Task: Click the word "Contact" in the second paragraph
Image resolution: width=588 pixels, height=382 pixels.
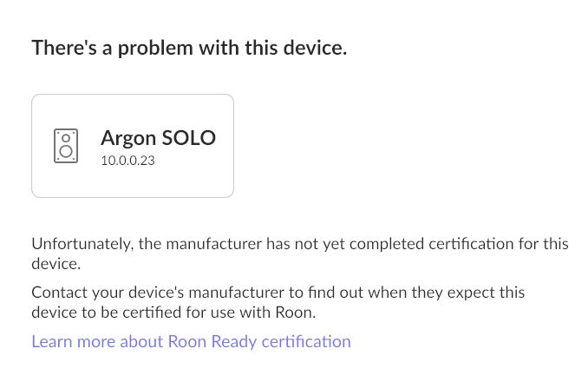Action: pyautogui.click(x=60, y=293)
